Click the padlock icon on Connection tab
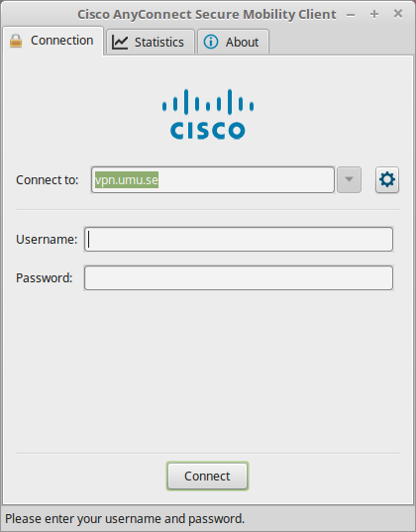The width and height of the screenshot is (416, 532). click(16, 41)
